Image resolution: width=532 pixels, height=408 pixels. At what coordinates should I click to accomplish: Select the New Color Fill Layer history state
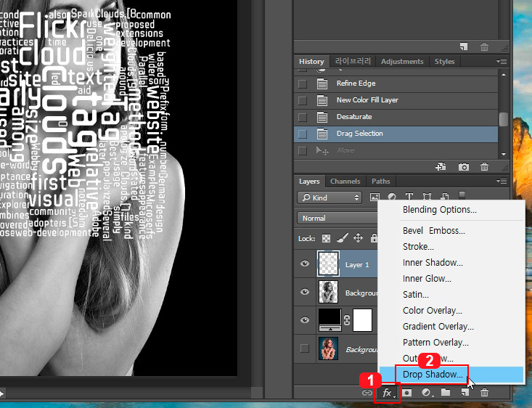pos(396,100)
